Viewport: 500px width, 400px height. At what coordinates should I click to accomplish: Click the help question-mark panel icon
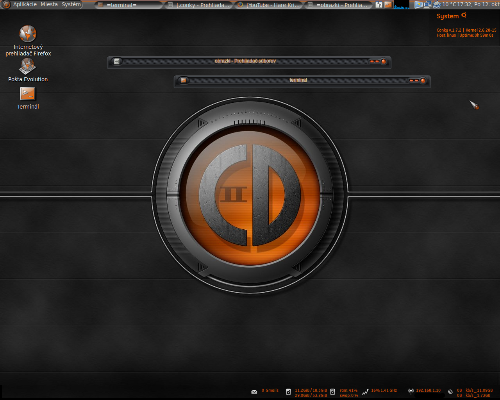pyautogui.click(x=379, y=5)
